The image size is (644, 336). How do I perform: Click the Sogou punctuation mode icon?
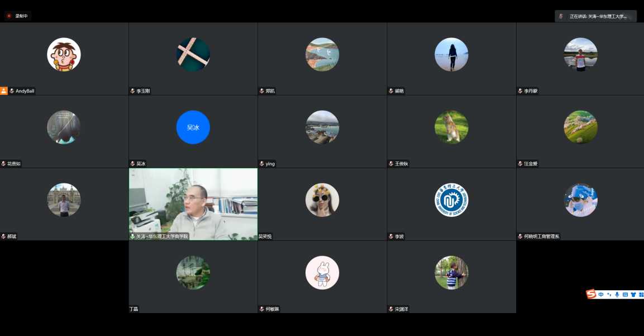[x=609, y=295]
